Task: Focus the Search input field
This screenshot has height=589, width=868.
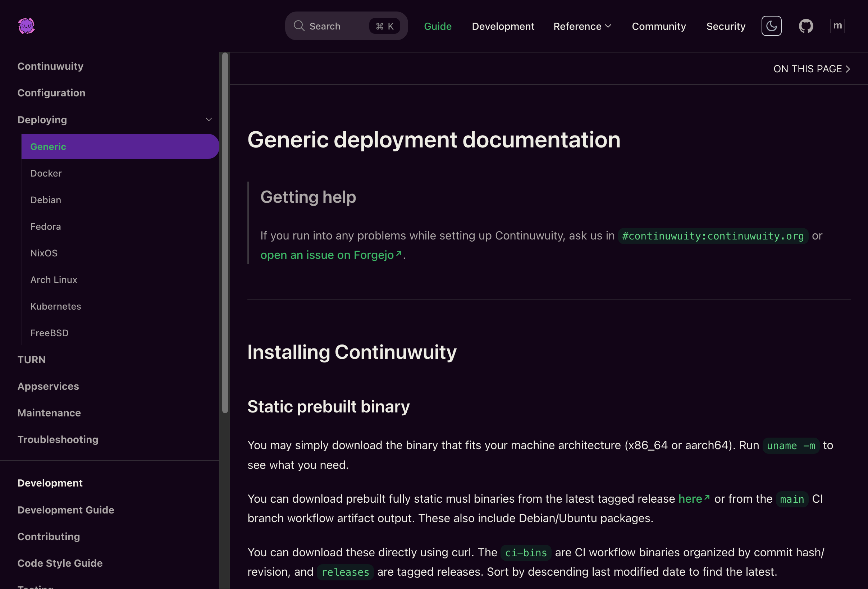Action: point(336,26)
